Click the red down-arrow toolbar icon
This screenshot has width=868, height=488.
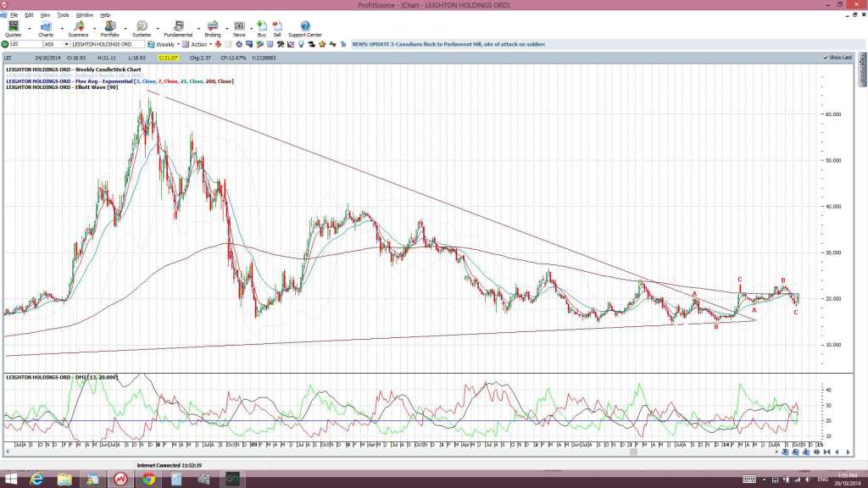[218, 44]
